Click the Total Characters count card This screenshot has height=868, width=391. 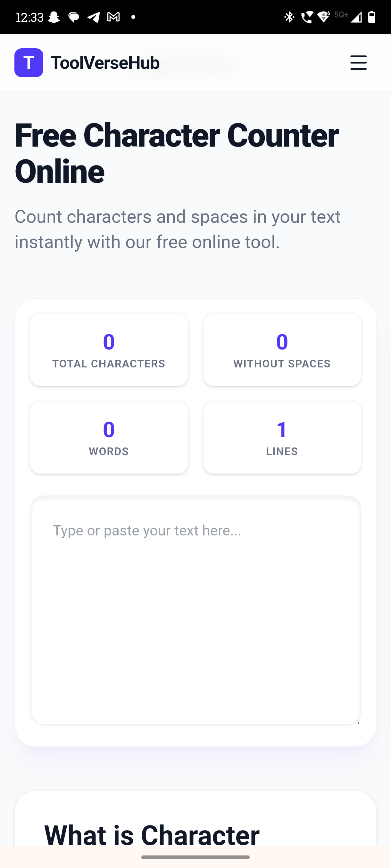pos(109,350)
